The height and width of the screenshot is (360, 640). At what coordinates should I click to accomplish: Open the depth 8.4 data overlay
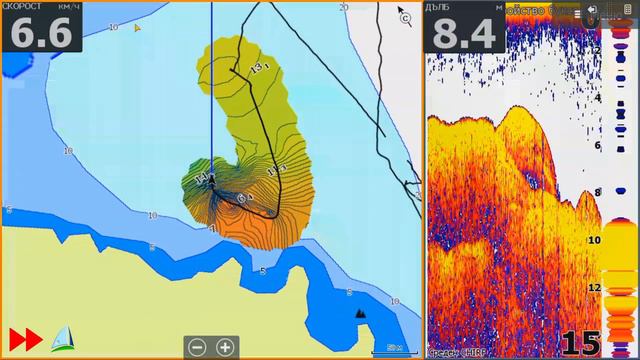pos(464,27)
